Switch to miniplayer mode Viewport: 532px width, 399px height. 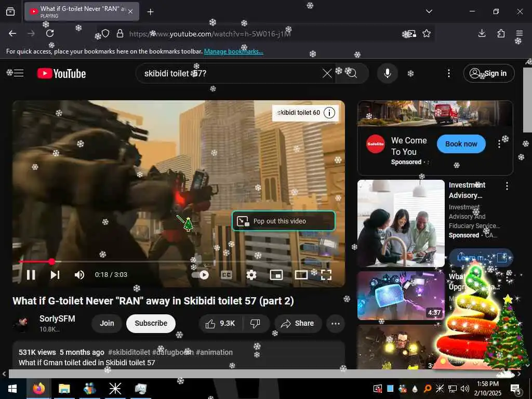[x=276, y=275]
